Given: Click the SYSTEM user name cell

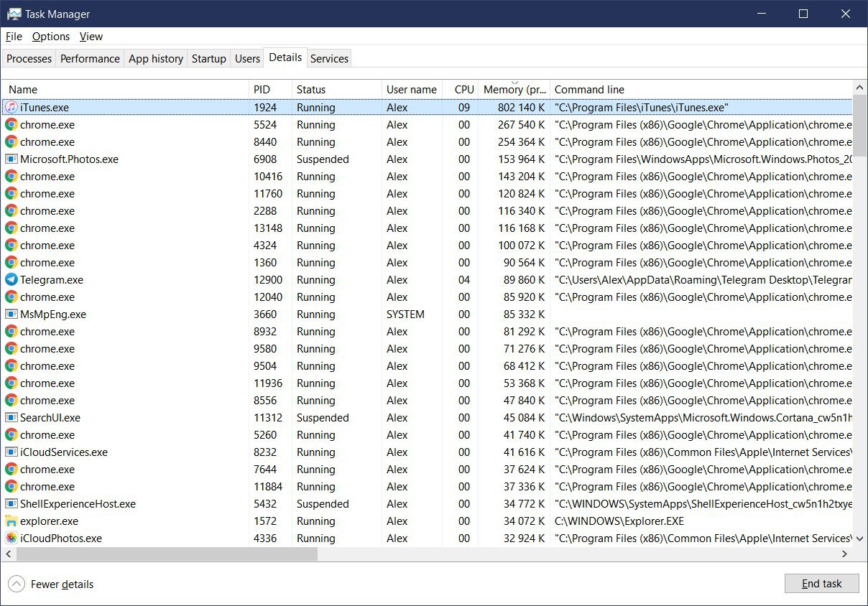Looking at the screenshot, I should point(405,314).
